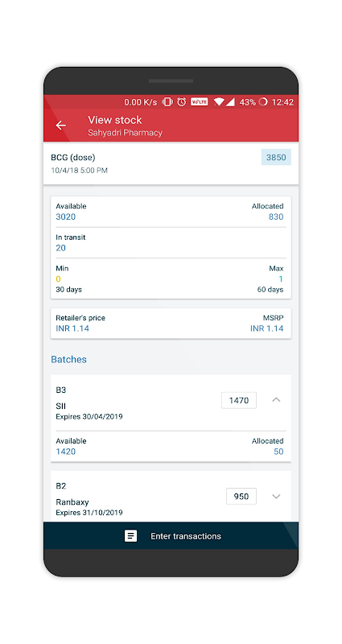The image size is (342, 644).
Task: Expand the B2 Ranbaxy batch
Action: coord(276,496)
